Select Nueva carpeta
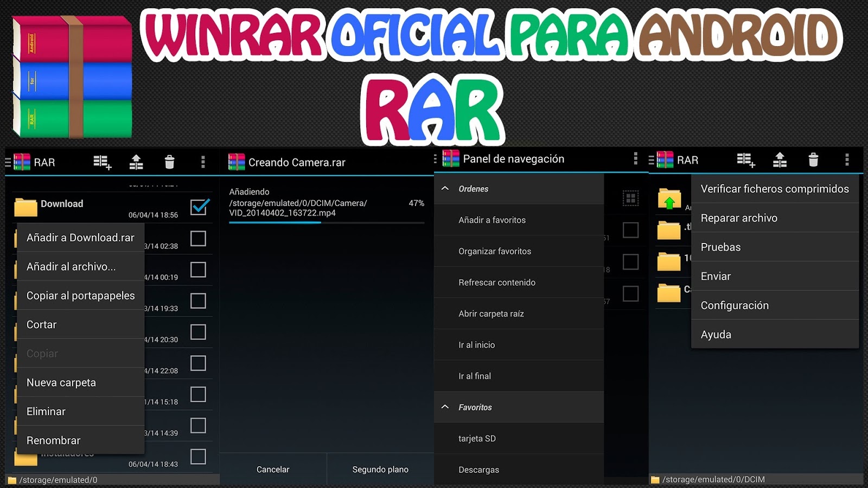This screenshot has height=488, width=868. coord(81,382)
